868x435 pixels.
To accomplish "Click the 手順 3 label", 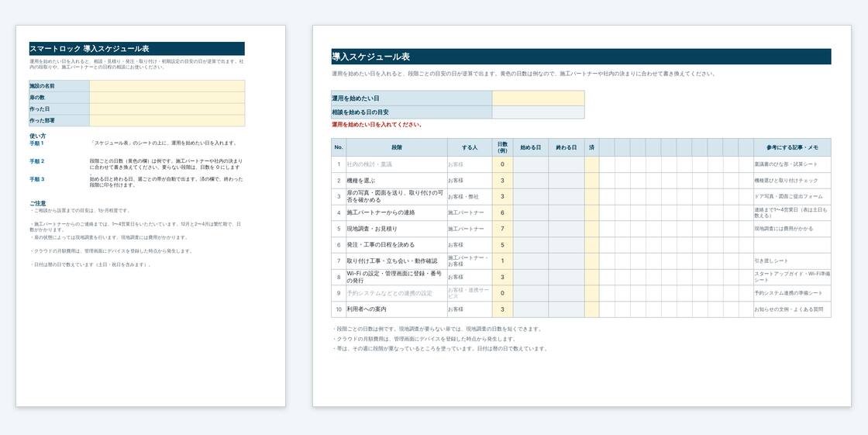I will tap(36, 179).
